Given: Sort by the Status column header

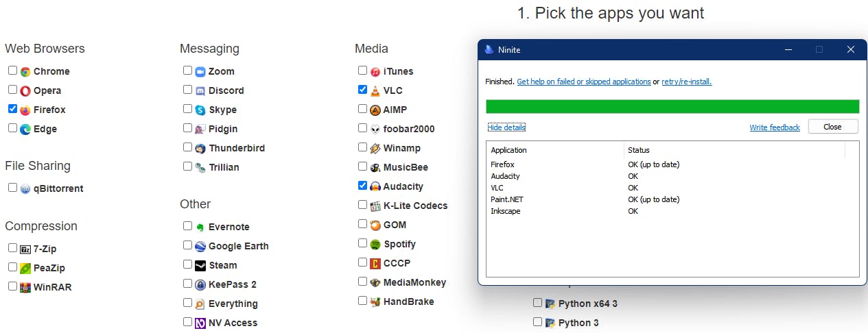Looking at the screenshot, I should pos(638,150).
